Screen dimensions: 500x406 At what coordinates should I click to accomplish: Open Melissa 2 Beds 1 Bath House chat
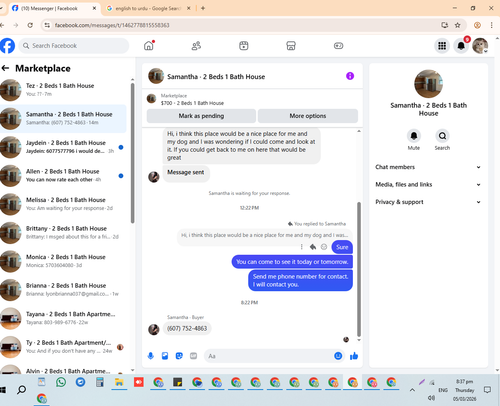click(63, 204)
